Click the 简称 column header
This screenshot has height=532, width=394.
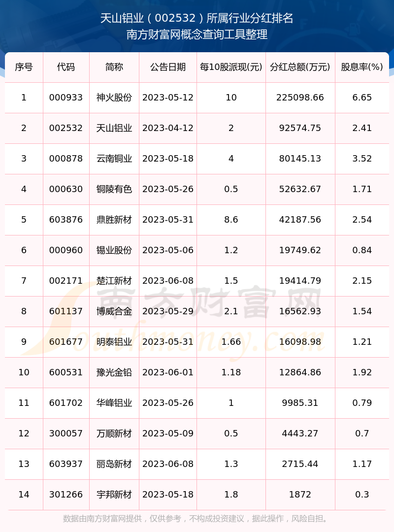tap(114, 67)
